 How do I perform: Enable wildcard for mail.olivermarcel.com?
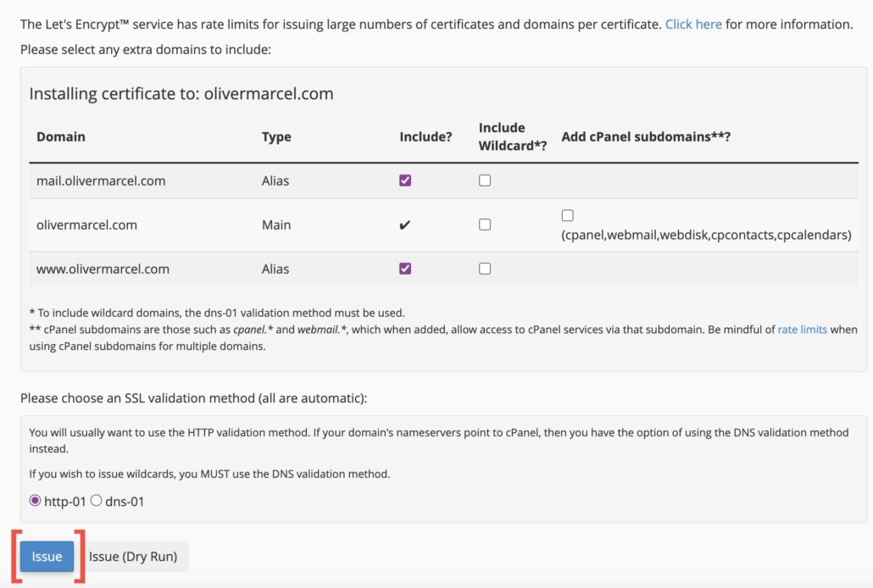[485, 180]
